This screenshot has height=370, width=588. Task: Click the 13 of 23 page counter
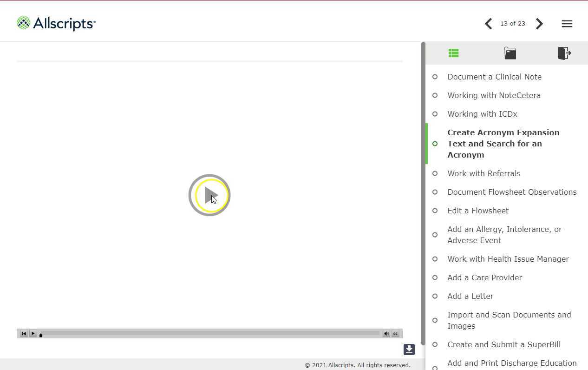coord(513,24)
